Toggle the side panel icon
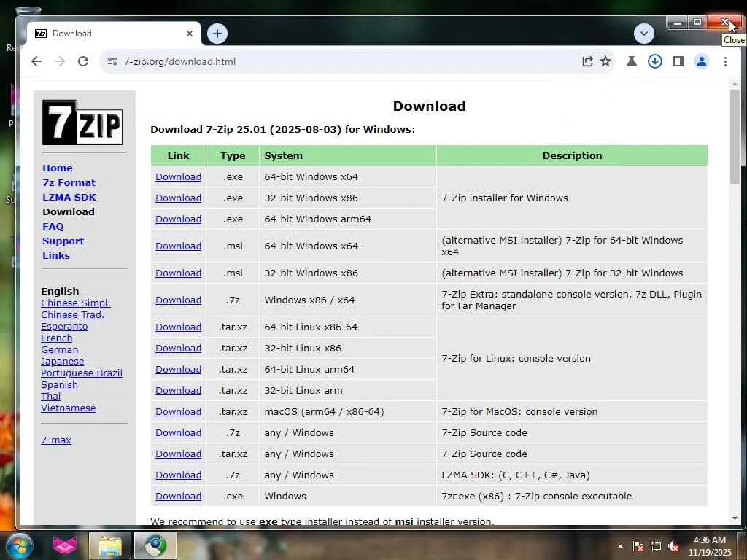The image size is (747, 560). tap(678, 61)
